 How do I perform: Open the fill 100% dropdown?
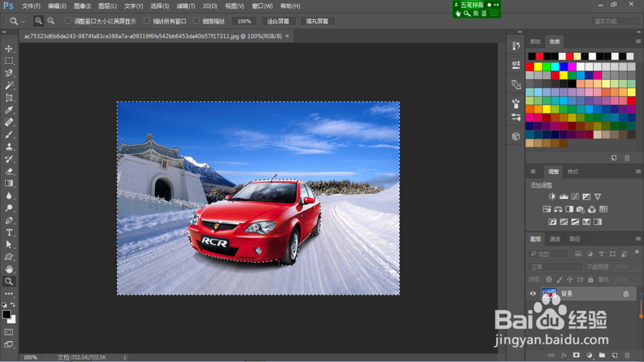(637, 280)
